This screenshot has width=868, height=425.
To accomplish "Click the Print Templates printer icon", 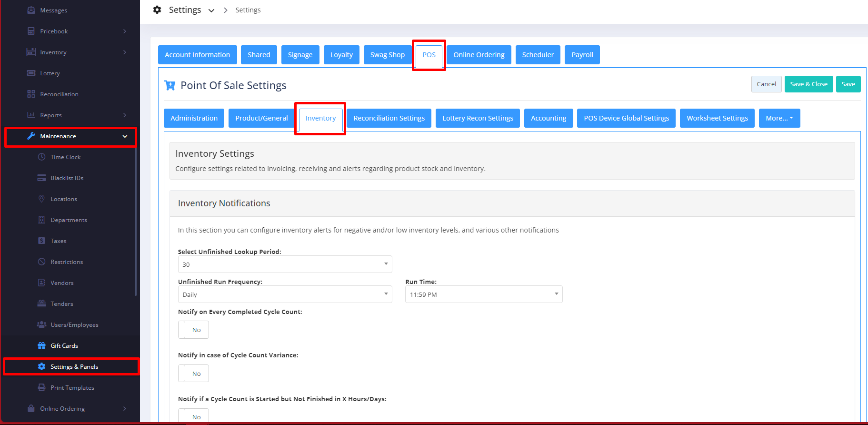I will (42, 387).
